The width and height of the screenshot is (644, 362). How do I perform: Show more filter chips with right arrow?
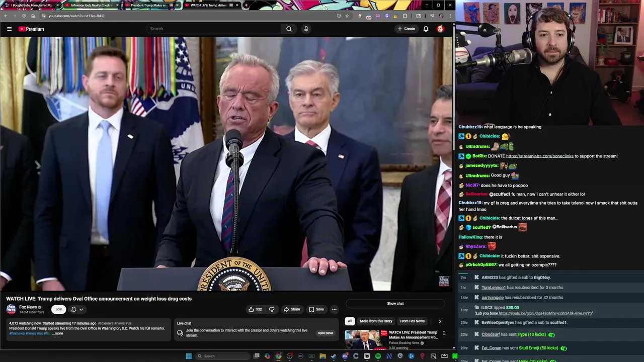440,321
